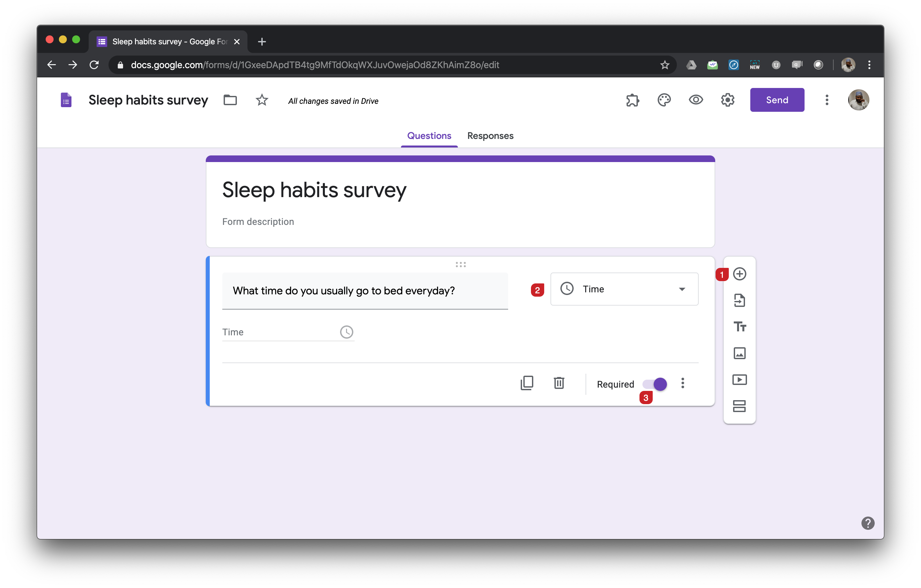Open question options three-dot menu
The width and height of the screenshot is (921, 588).
tap(683, 383)
